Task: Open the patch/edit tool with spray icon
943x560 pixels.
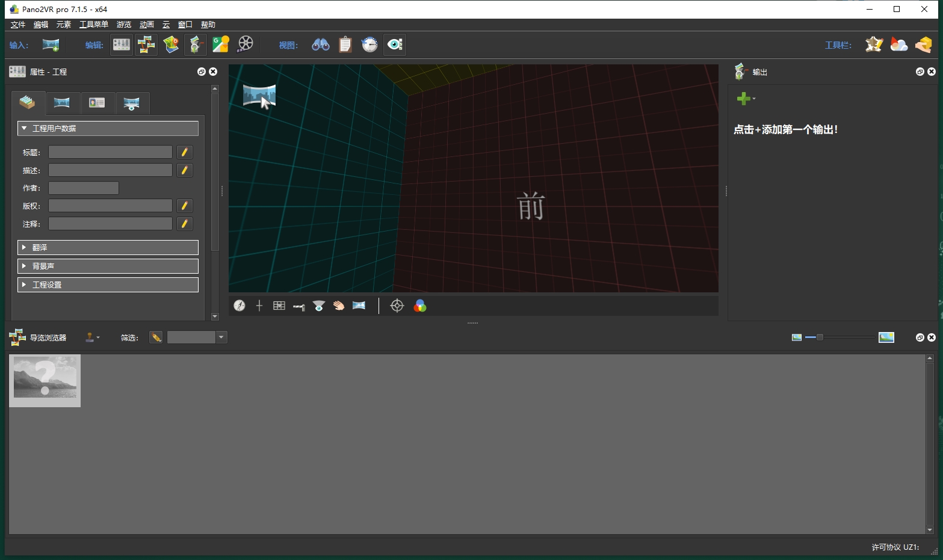Action: pyautogui.click(x=195, y=44)
